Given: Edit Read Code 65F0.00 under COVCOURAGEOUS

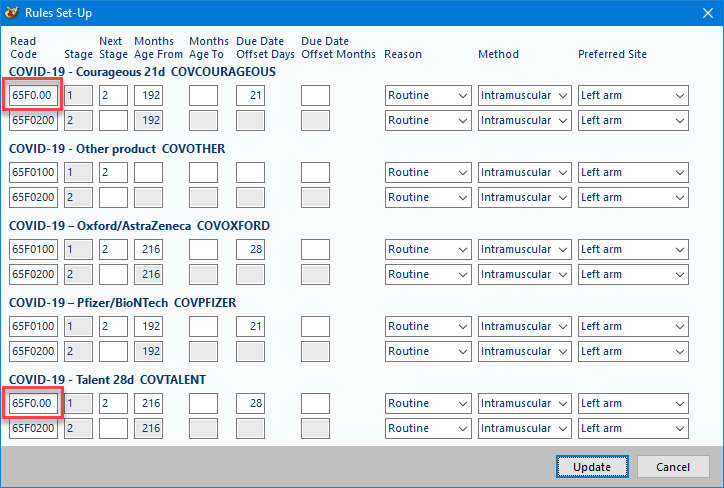Looking at the screenshot, I should [33, 96].
